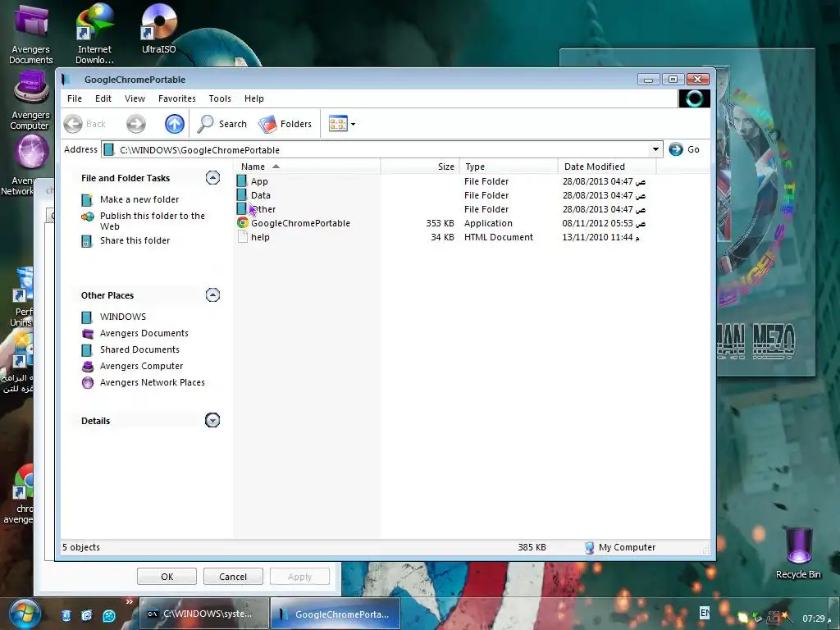Open the Favorites menu

(177, 98)
